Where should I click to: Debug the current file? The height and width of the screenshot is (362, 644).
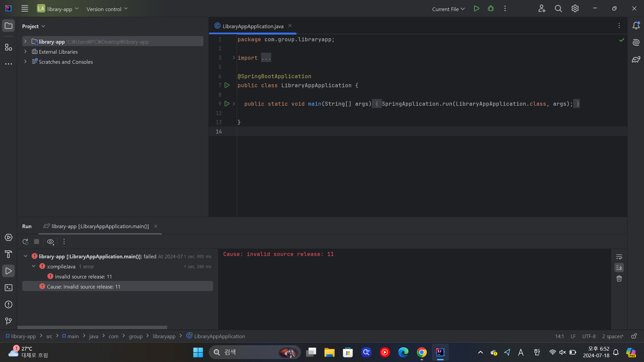(491, 9)
